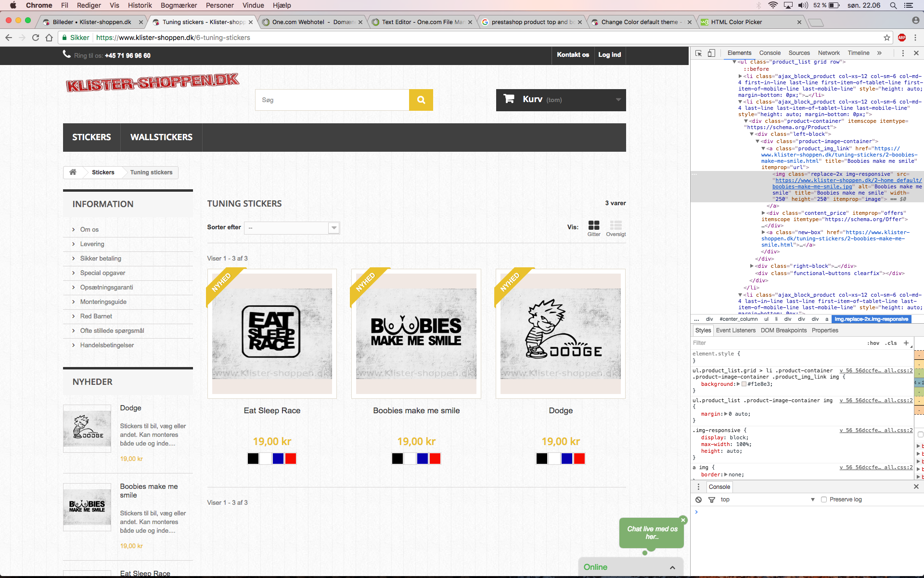Enable the Preserve log checkbox
This screenshot has height=578, width=924.
pyautogui.click(x=824, y=499)
